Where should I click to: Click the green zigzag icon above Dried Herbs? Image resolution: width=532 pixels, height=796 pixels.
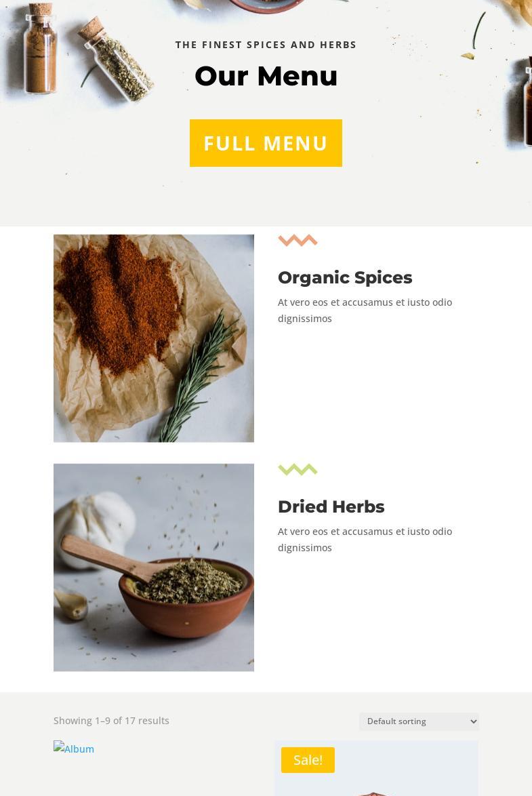tap(298, 469)
